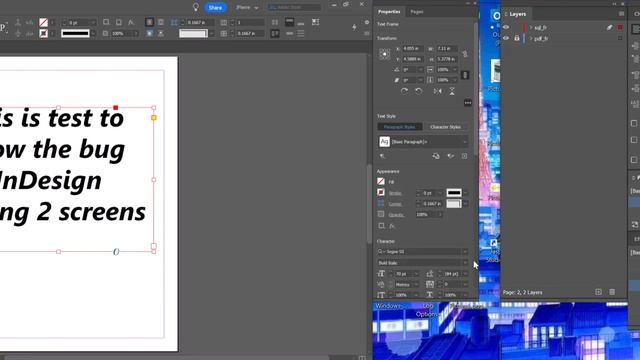The height and width of the screenshot is (360, 640).
Task: Click the flip vertical icon
Action: [x=452, y=91]
